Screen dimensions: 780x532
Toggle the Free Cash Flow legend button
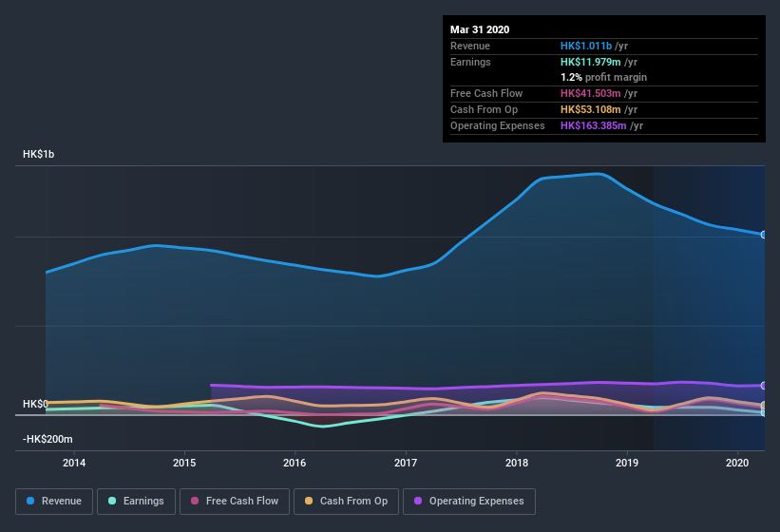(235, 502)
